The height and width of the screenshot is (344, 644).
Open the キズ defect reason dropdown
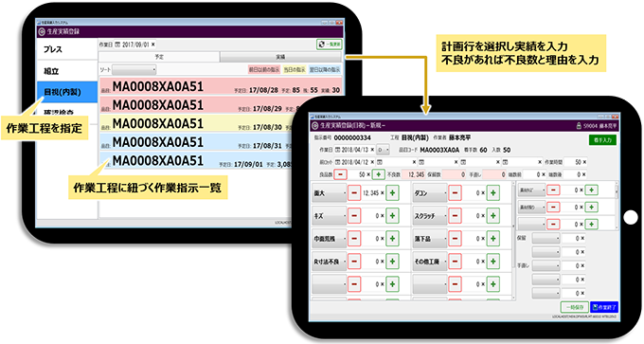tap(330, 216)
